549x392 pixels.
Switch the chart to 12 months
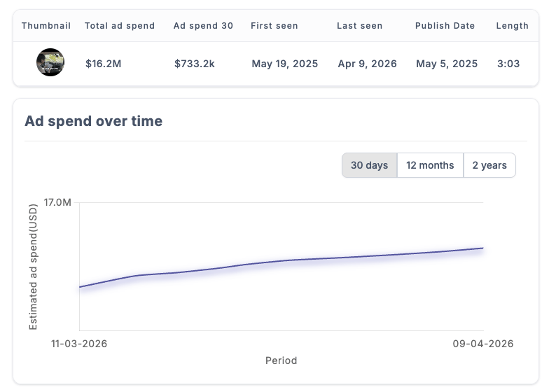click(x=430, y=165)
